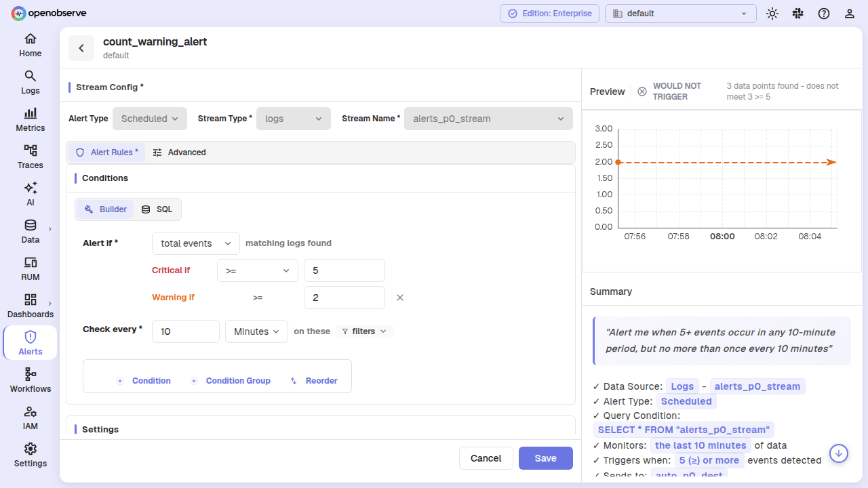Open the total events dropdown
Viewport: 868px width, 488px height.
[196, 243]
